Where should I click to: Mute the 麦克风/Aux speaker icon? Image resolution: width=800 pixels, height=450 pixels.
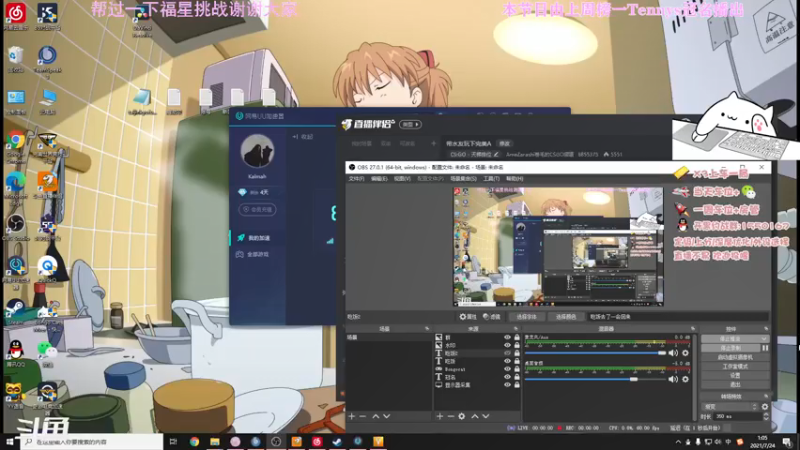(673, 353)
